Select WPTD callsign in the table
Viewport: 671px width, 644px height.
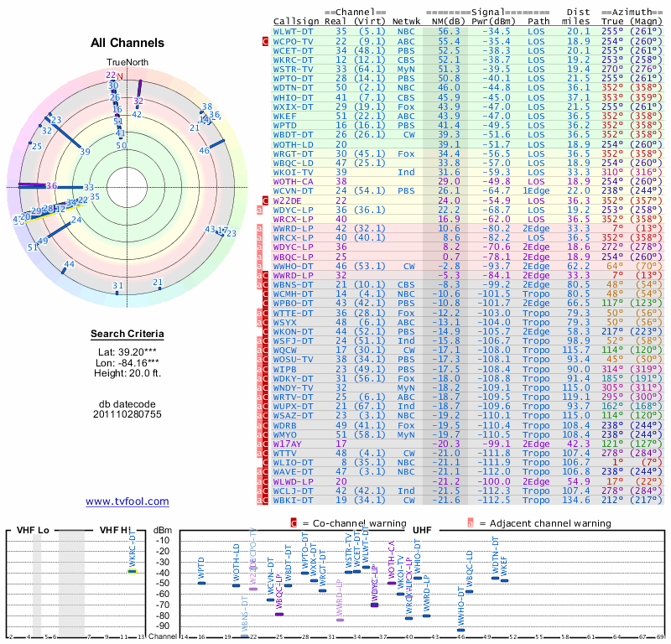coord(284,126)
